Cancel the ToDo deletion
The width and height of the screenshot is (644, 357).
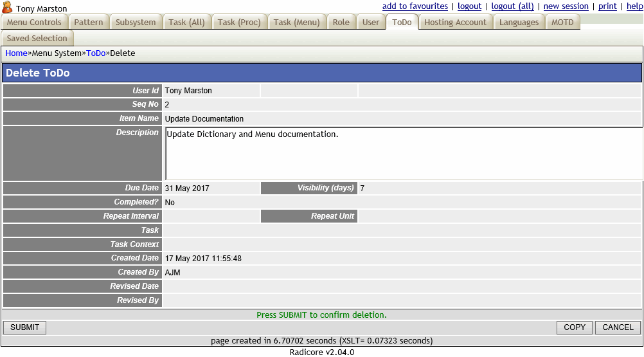618,327
